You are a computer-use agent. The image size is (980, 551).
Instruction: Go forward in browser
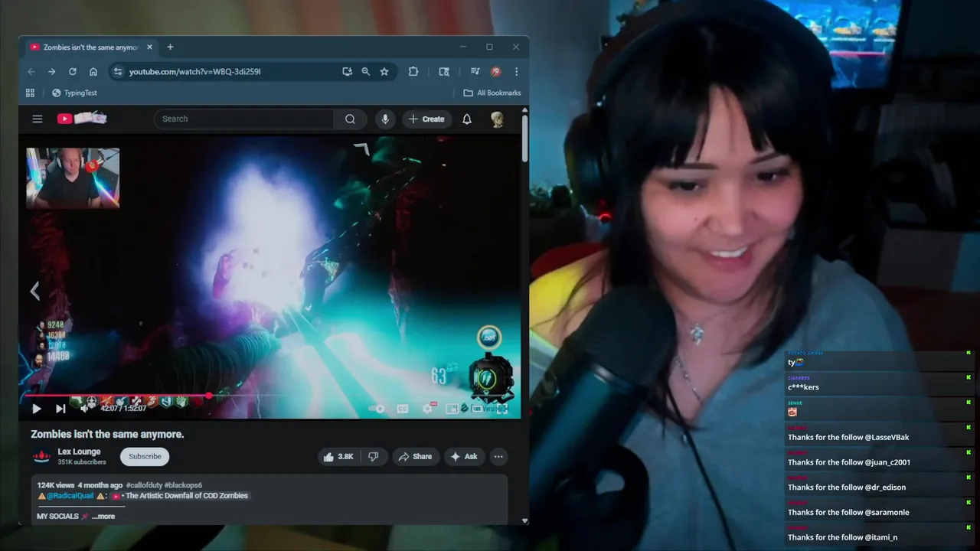point(51,71)
